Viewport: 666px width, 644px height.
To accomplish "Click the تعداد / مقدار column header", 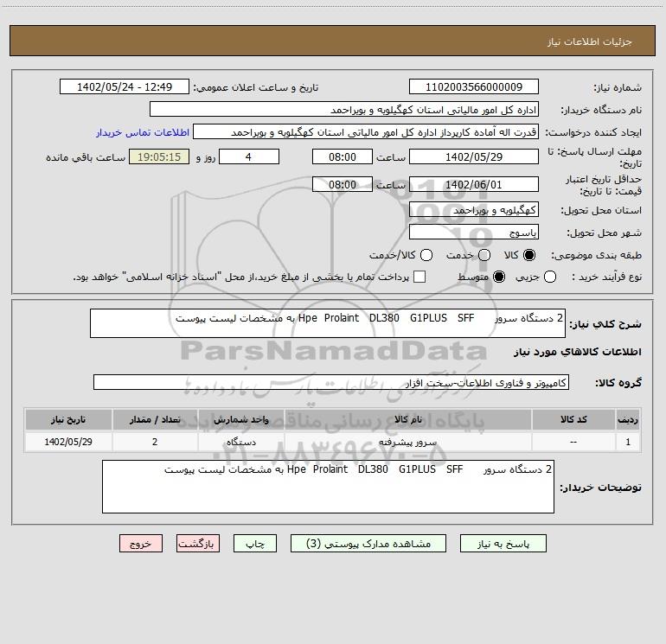I will coord(155,419).
